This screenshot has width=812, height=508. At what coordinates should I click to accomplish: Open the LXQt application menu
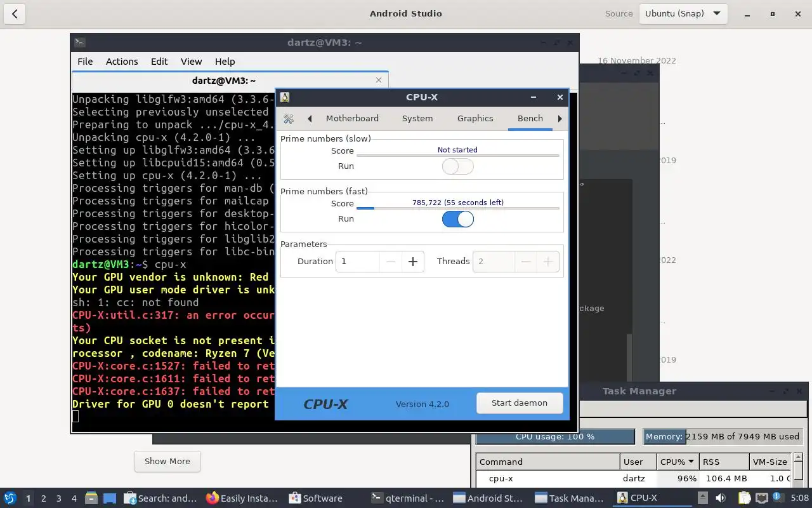10,498
